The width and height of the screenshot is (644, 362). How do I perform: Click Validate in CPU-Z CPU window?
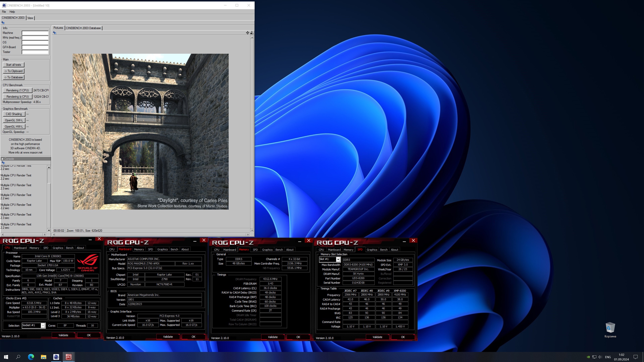coord(63,335)
